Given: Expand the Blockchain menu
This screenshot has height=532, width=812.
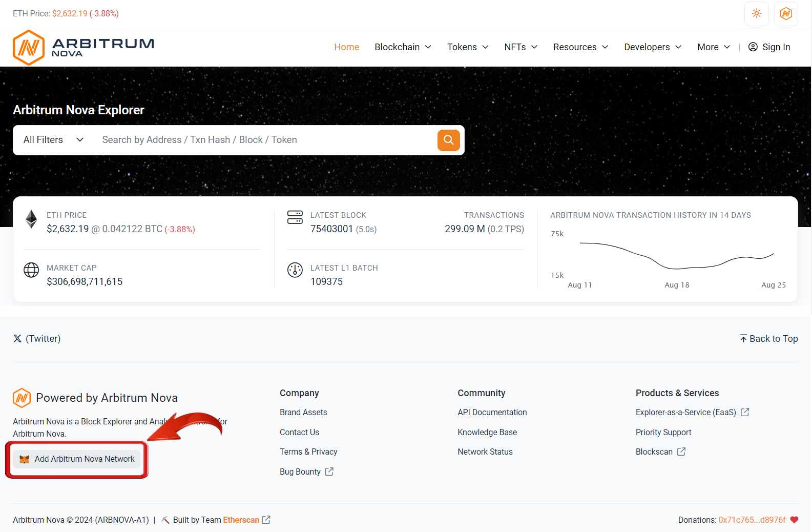Looking at the screenshot, I should click(x=403, y=47).
